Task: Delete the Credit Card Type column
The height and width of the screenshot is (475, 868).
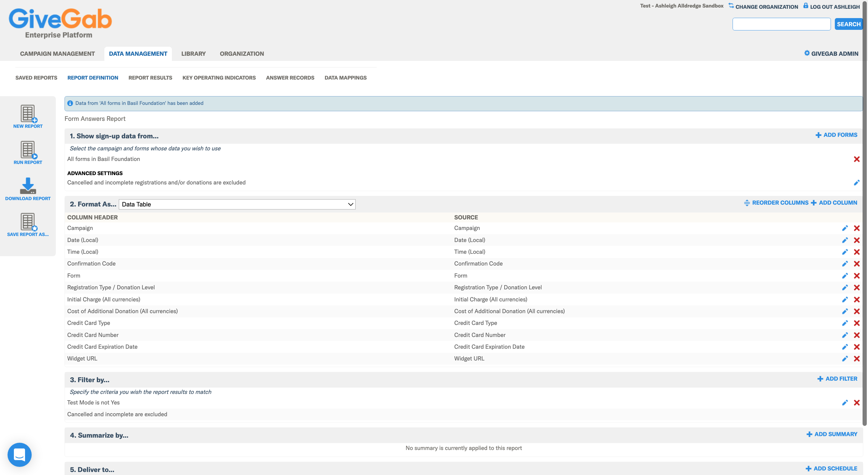Action: click(857, 323)
